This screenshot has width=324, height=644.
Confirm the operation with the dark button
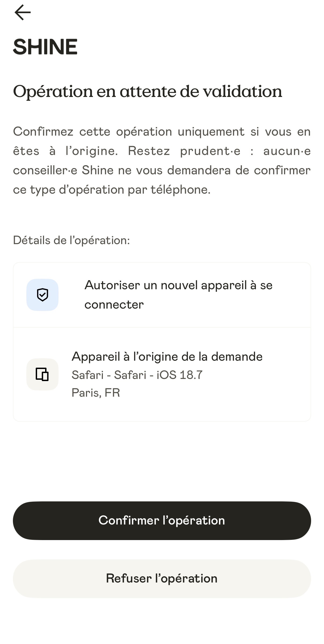click(162, 520)
